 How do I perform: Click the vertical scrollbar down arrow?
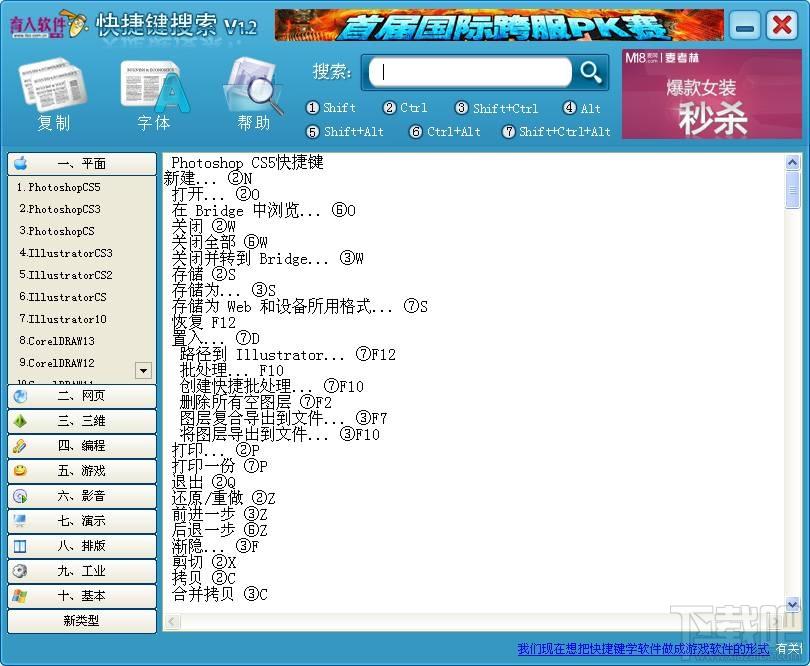tap(792, 603)
